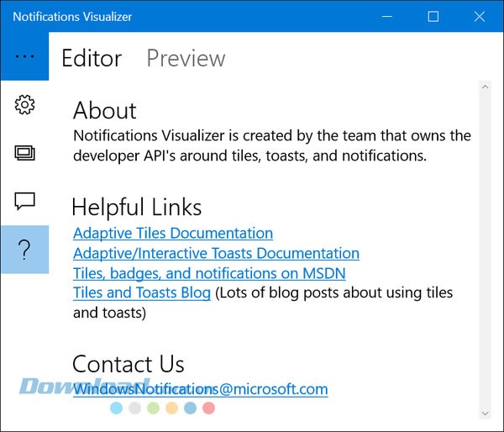Switch to the Preview tab
The width and height of the screenshot is (504, 432).
click(186, 58)
